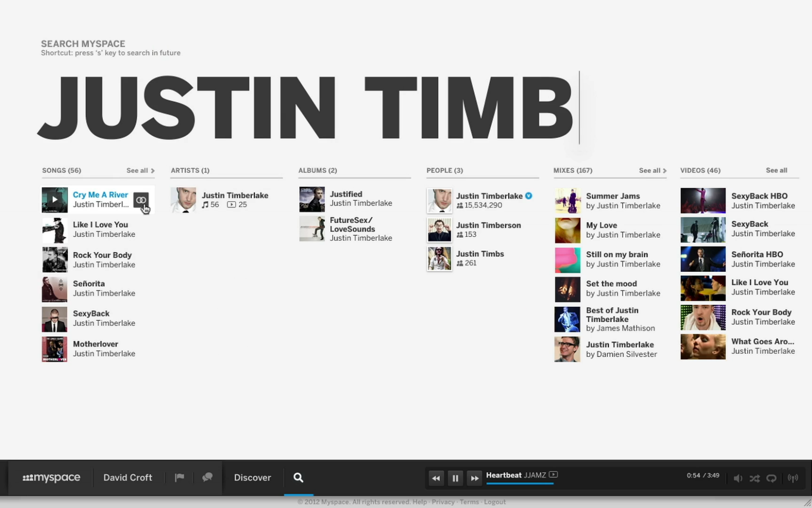Click the JUSTIN TIMB search field
This screenshot has width=812, height=508.
click(x=309, y=107)
